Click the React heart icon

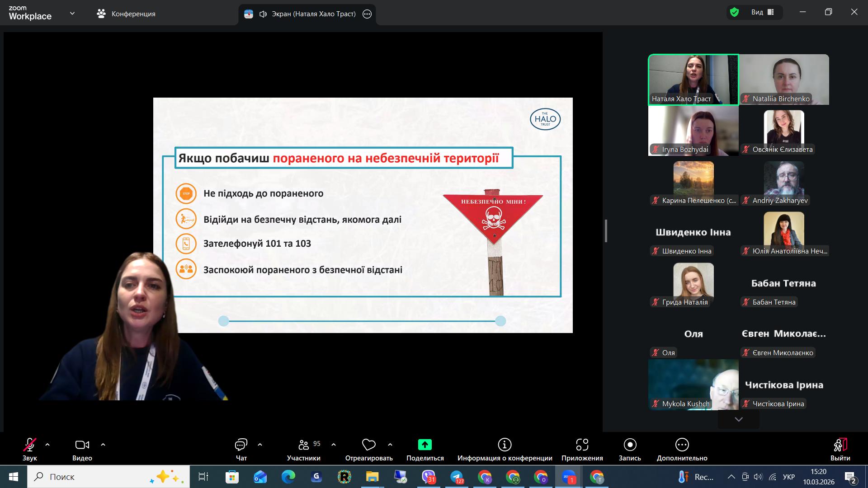point(368,445)
